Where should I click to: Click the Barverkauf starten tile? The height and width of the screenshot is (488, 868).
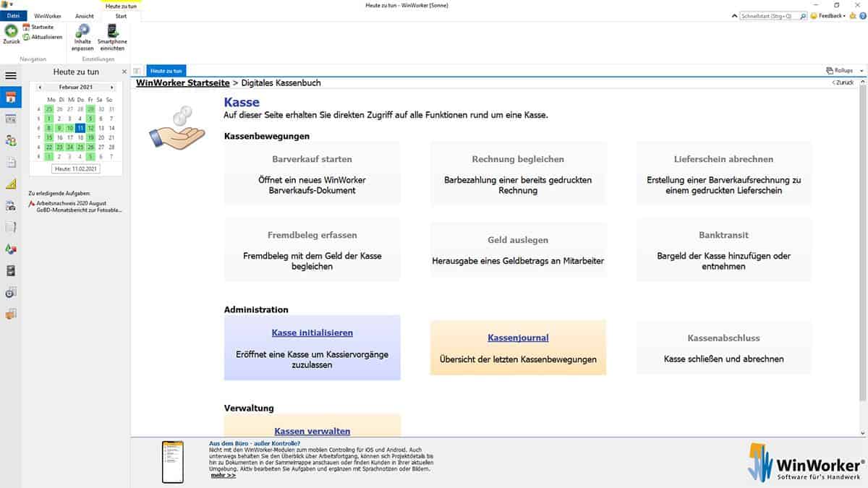point(312,174)
